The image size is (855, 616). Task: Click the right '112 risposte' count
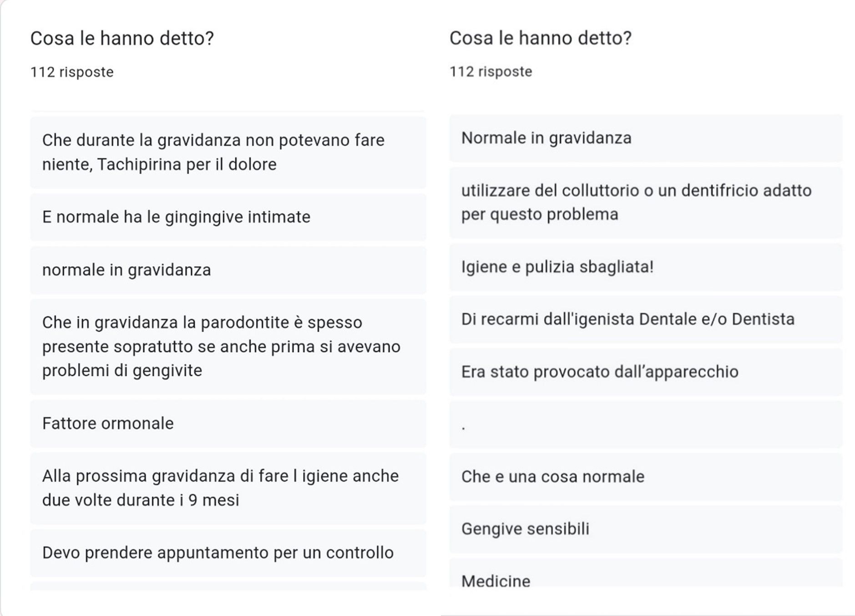(491, 71)
